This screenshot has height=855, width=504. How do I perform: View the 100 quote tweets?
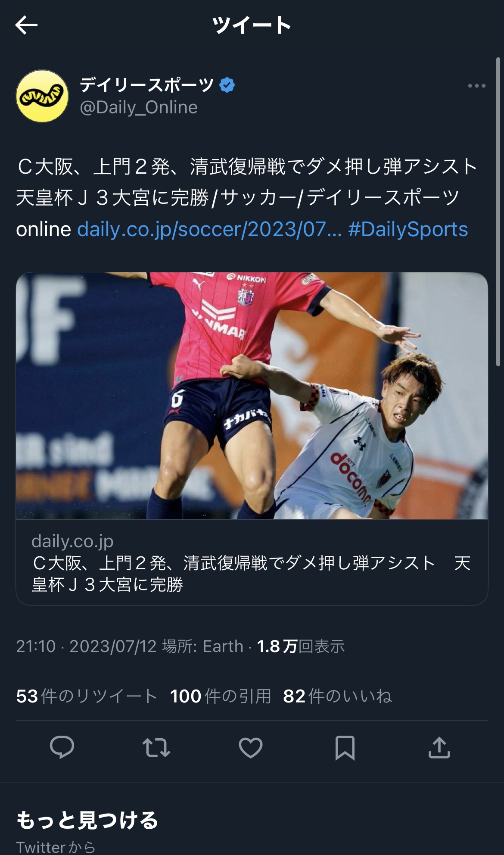click(221, 696)
